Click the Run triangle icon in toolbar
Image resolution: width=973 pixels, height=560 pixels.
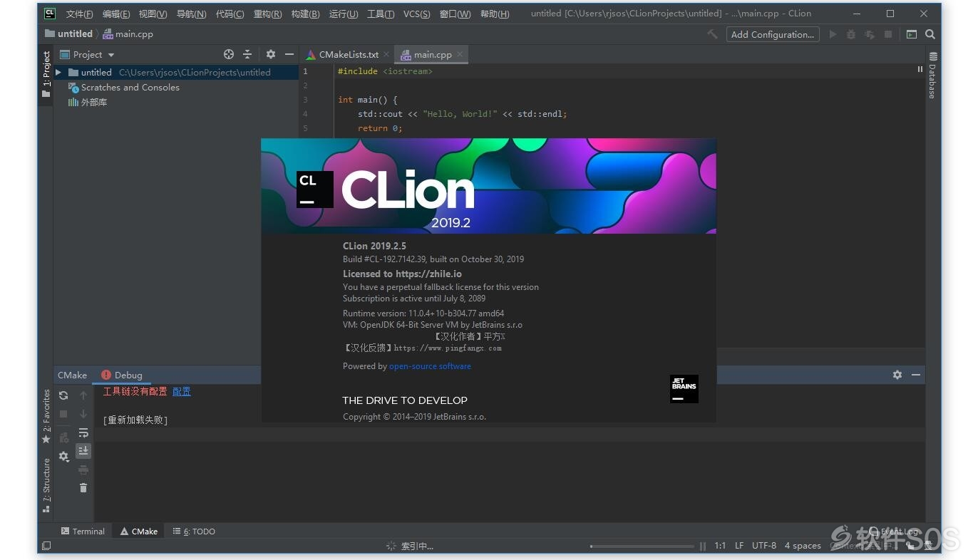point(833,34)
